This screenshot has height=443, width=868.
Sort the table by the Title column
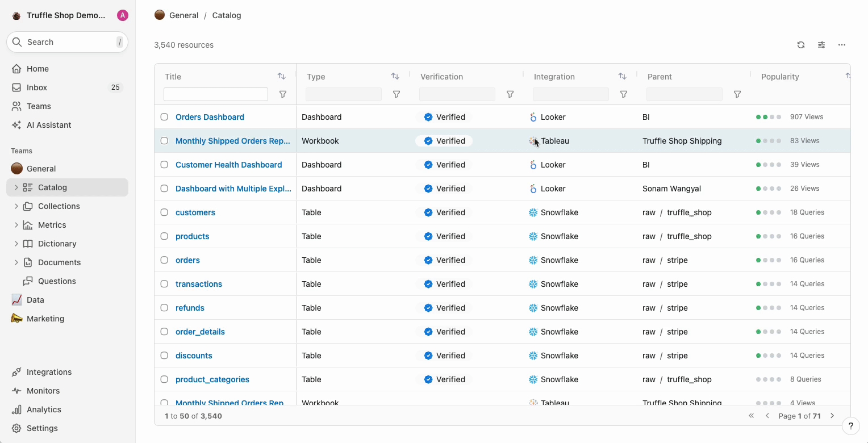(281, 76)
